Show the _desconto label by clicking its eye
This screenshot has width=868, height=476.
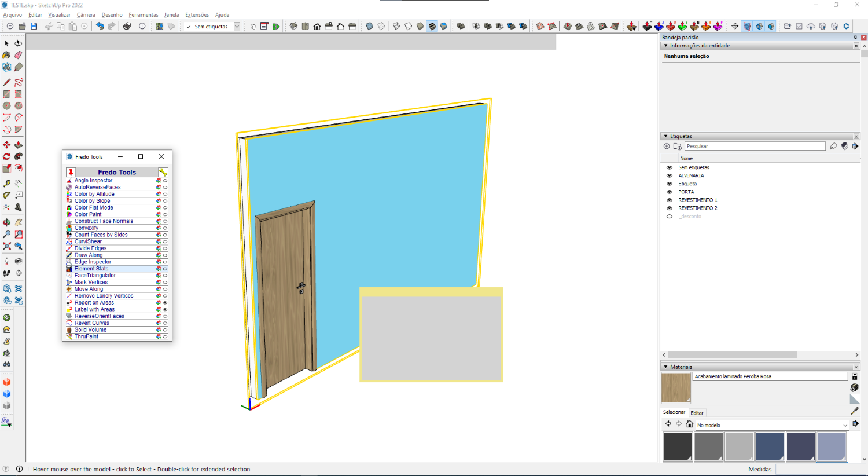671,216
